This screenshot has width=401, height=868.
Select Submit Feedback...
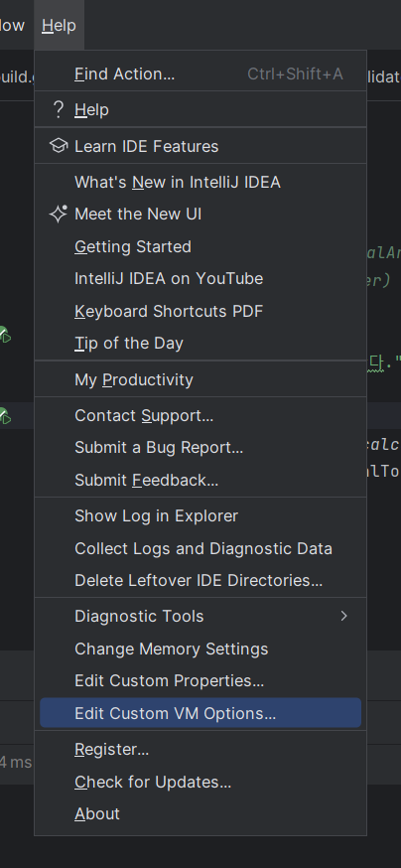click(x=200, y=480)
